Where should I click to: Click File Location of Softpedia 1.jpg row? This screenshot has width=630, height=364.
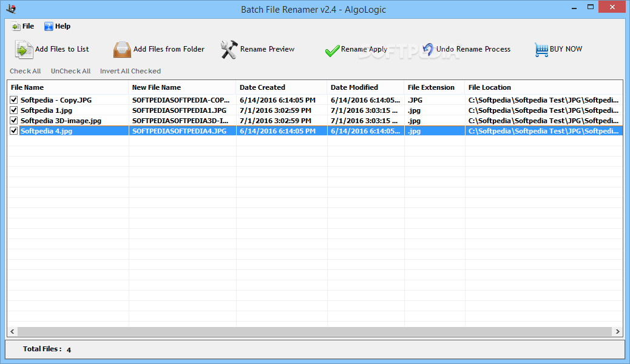[x=543, y=110]
